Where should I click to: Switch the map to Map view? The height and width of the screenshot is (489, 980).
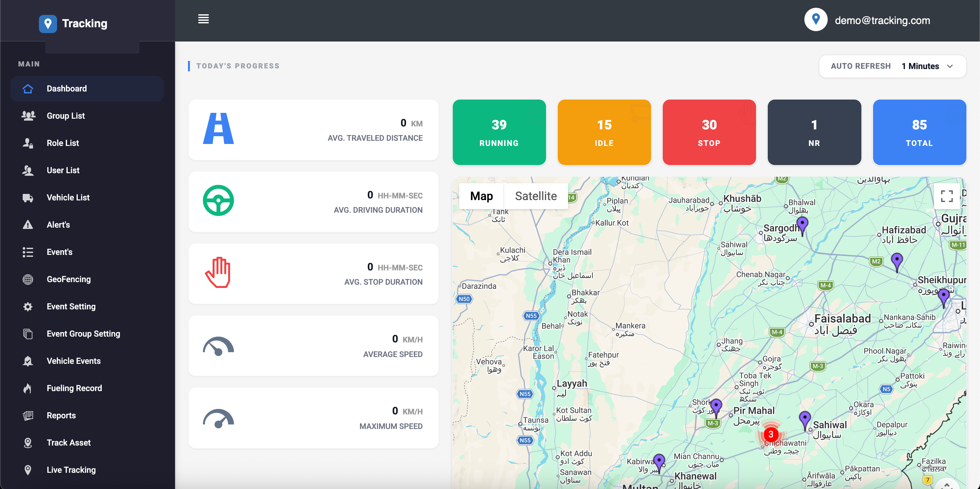[482, 197]
